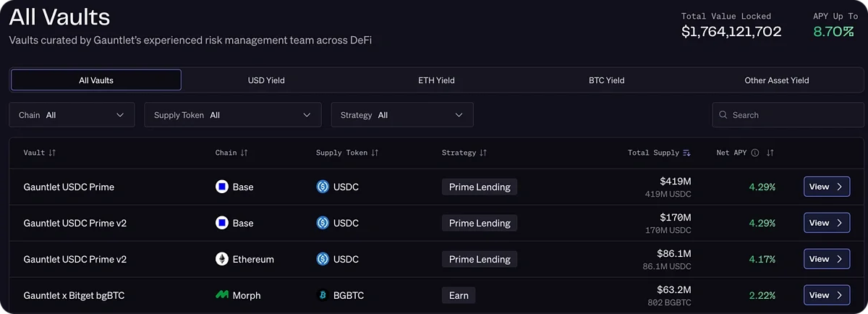Click the "2.22%" net APY value
868x314 pixels.
point(762,295)
